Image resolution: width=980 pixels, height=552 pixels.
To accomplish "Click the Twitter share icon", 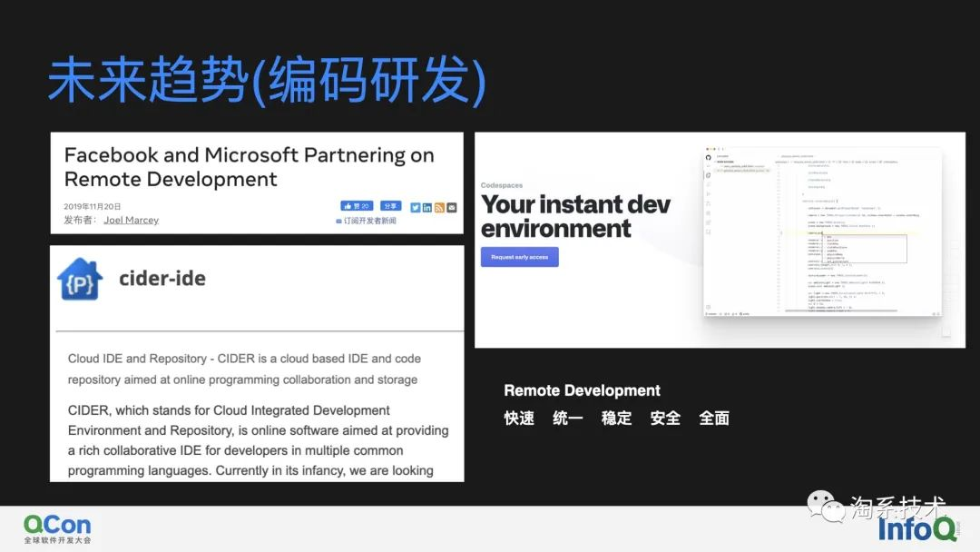I will click(415, 208).
